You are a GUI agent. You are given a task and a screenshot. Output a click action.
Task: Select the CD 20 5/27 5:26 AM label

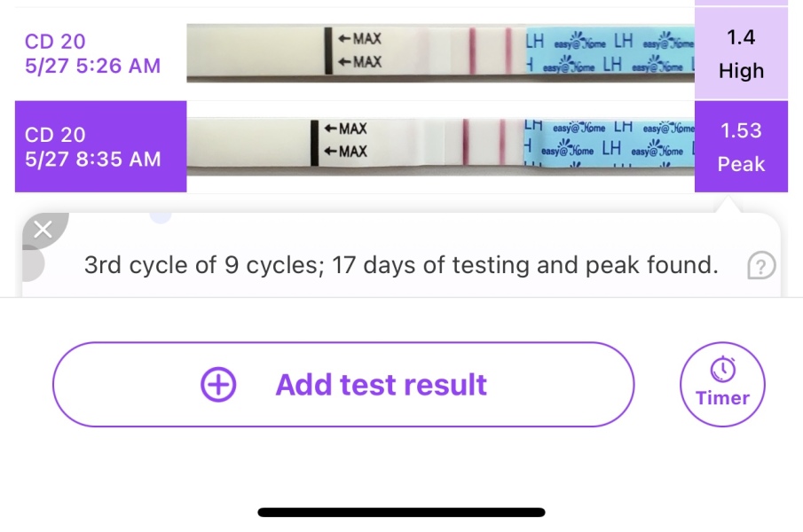(x=91, y=53)
